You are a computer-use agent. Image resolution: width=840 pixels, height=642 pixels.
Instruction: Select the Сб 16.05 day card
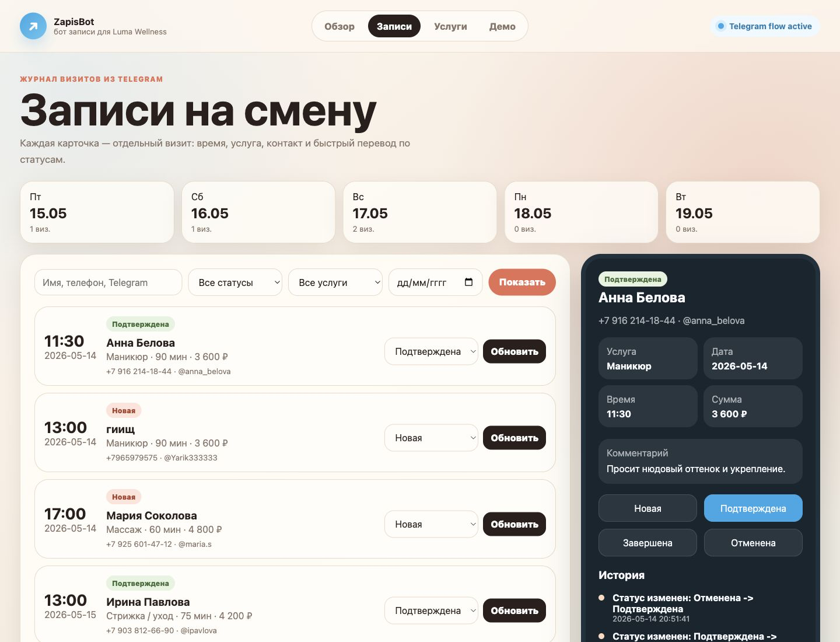tap(258, 212)
